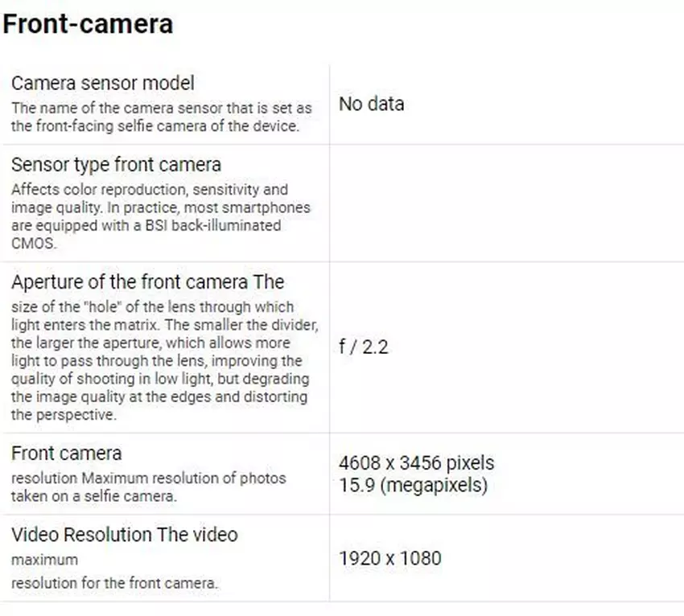Select the Camera sensor model label

(x=102, y=83)
